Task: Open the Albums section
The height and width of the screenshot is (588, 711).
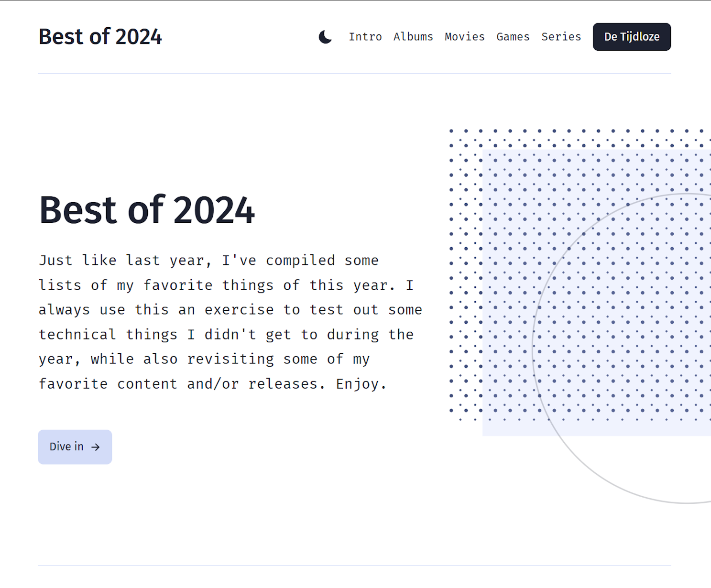Action: pos(413,37)
